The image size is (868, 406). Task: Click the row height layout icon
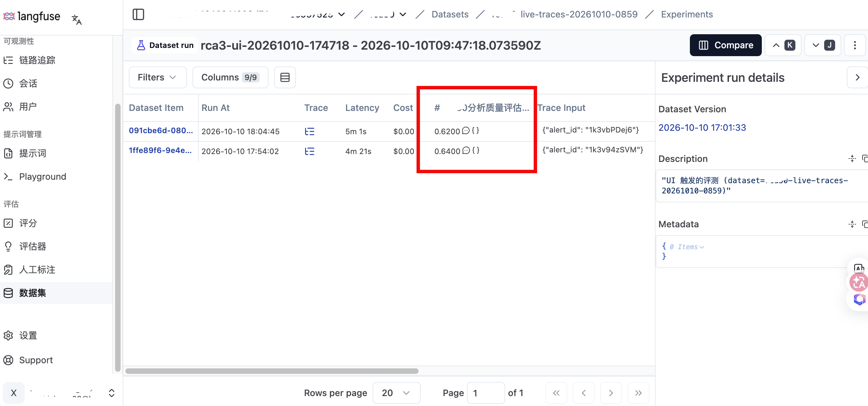[285, 77]
